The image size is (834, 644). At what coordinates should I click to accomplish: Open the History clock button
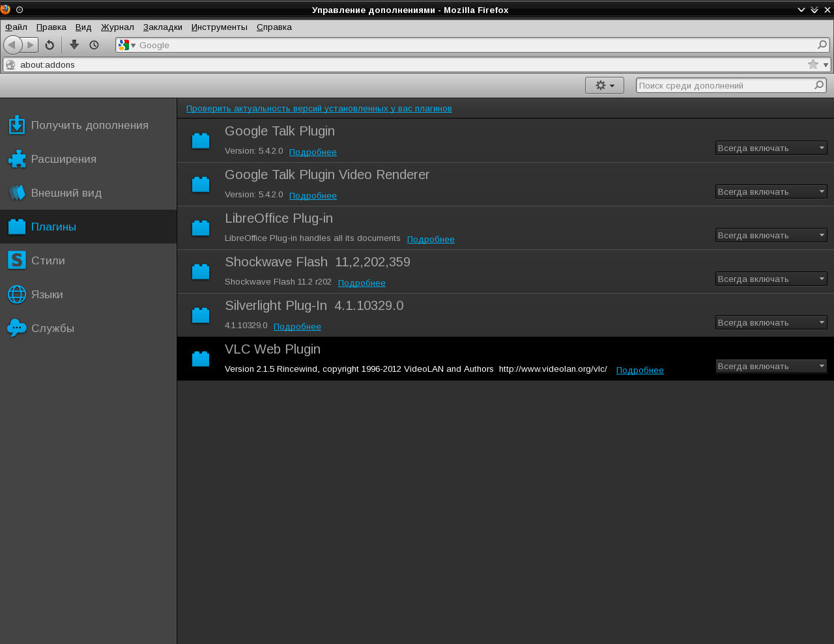pyautogui.click(x=94, y=45)
